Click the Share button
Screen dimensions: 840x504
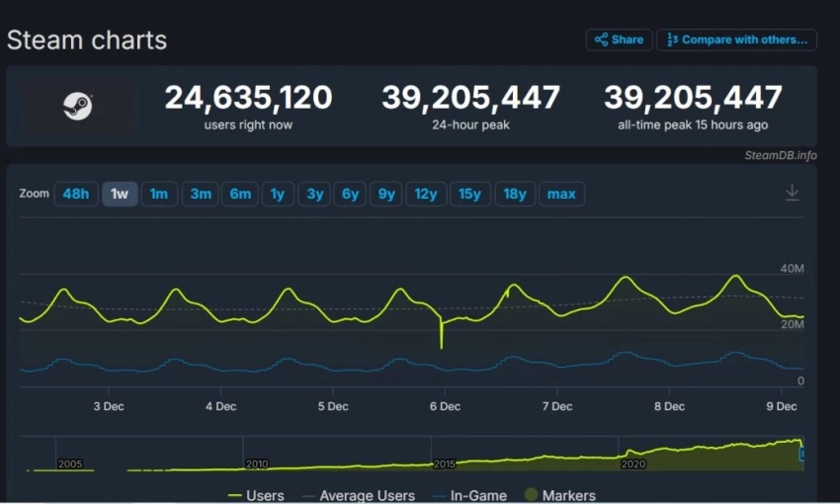point(619,40)
